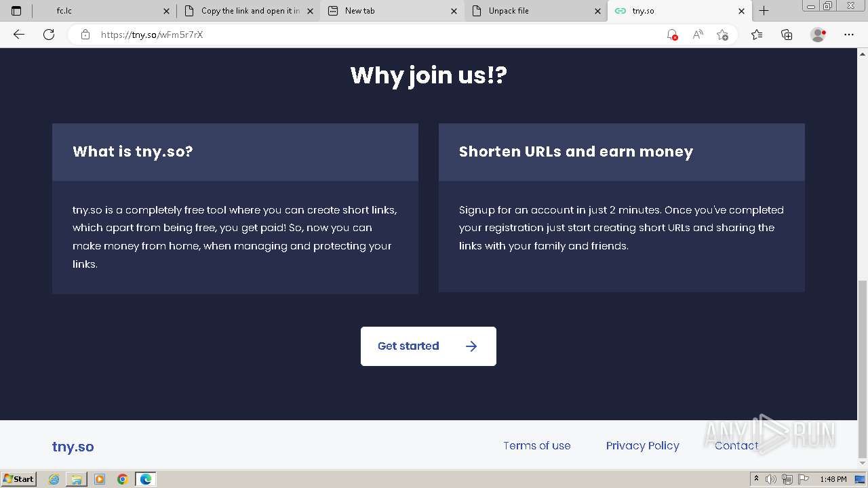Open the tab actions menu icon

(16, 11)
